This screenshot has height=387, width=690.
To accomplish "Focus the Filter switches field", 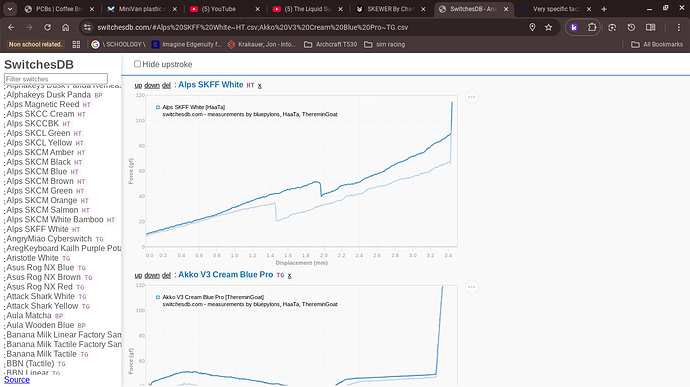I will (x=56, y=79).
